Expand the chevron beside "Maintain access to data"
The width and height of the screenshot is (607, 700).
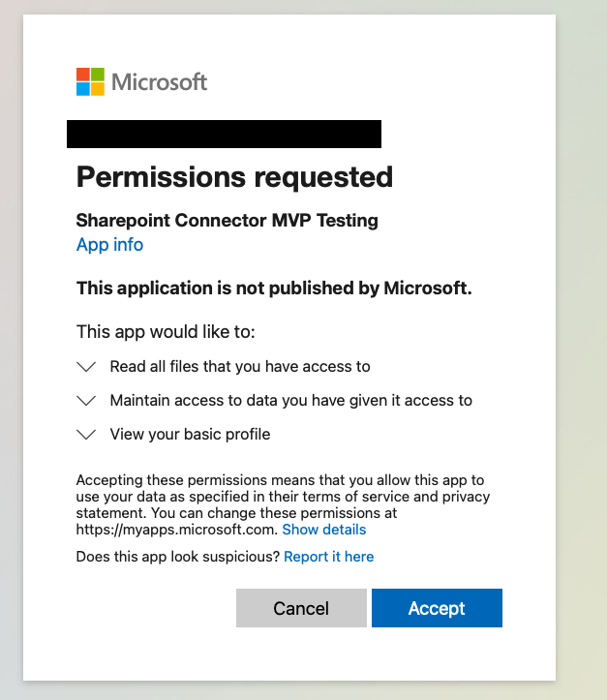86,400
